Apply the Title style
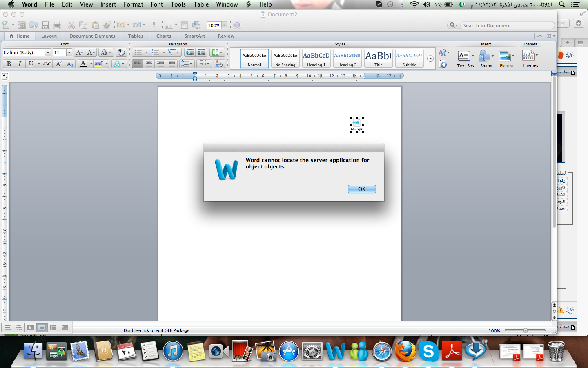 click(x=379, y=58)
